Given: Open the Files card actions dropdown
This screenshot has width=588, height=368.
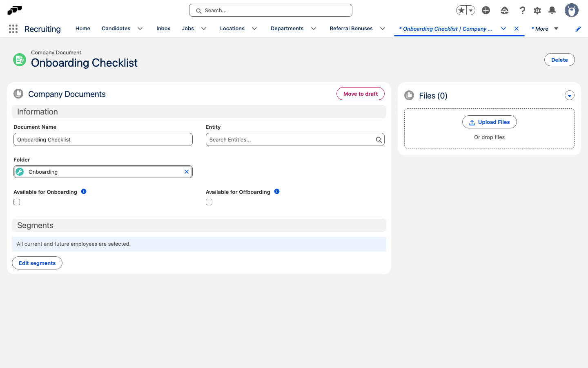Looking at the screenshot, I should coord(570,95).
